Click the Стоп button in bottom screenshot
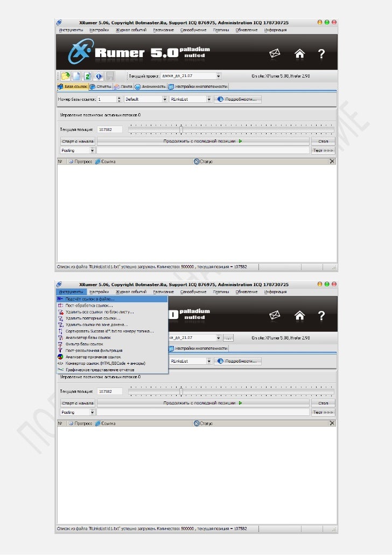The width and height of the screenshot is (392, 555). pyautogui.click(x=323, y=403)
